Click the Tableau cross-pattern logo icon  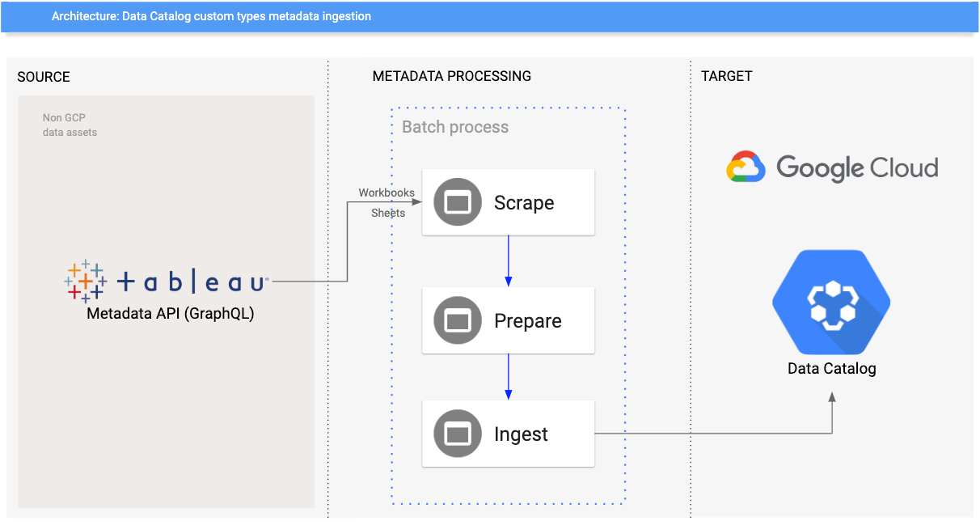pos(85,282)
